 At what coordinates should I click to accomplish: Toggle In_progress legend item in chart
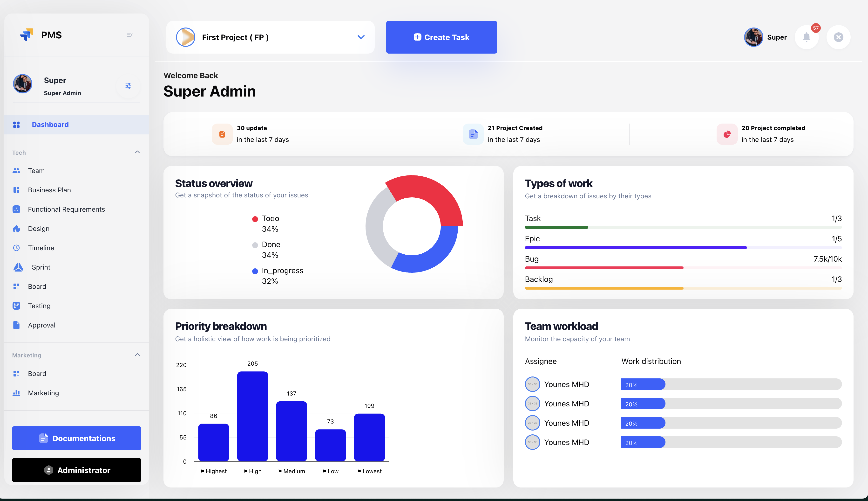click(x=282, y=271)
